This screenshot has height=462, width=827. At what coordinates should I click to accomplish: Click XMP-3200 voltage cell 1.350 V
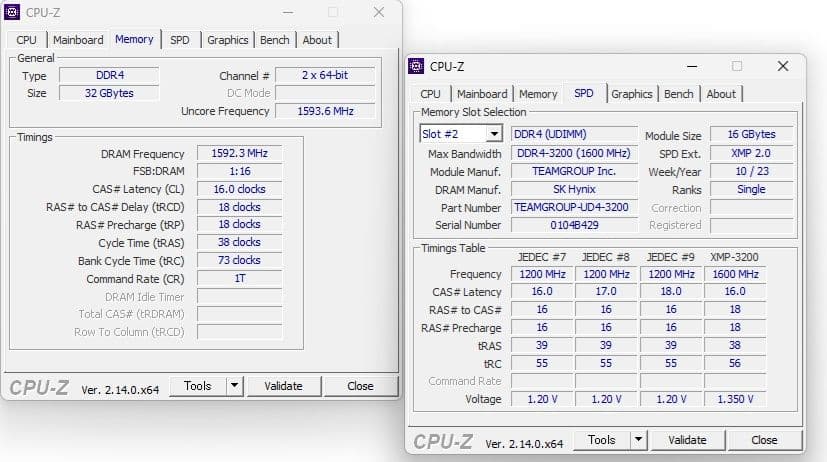(735, 399)
